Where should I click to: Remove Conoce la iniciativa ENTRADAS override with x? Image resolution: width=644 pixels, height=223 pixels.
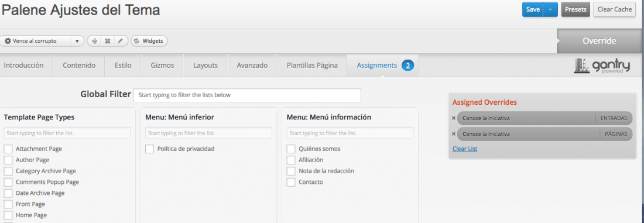(454, 118)
